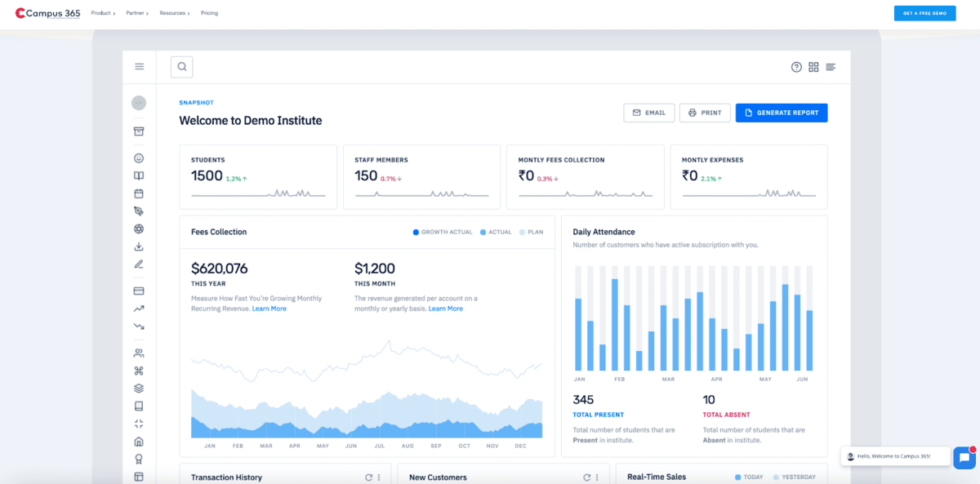980x484 pixels.
Task: Expand the Resources menu in top navigation
Action: point(175,13)
